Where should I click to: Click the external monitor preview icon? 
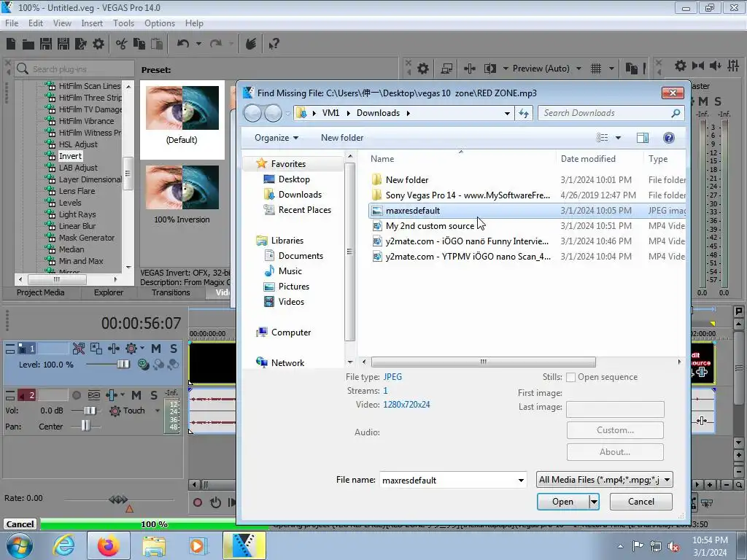(446, 69)
